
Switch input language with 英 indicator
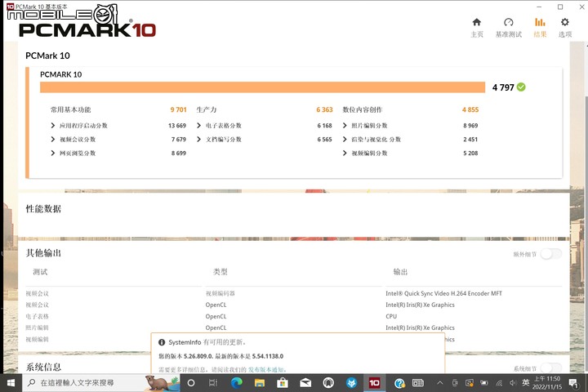click(x=526, y=383)
